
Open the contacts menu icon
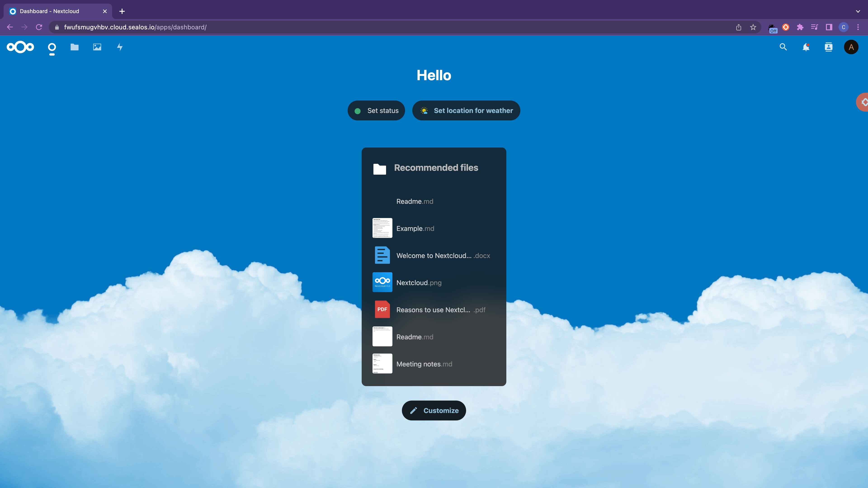pos(829,47)
